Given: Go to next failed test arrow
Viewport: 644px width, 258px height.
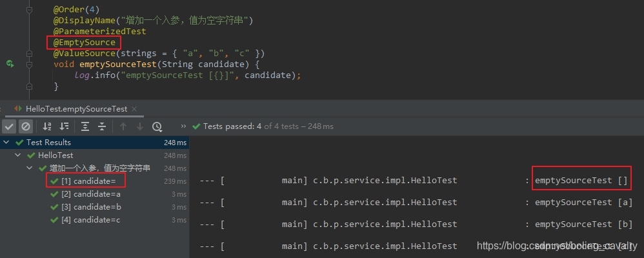Looking at the screenshot, I should [139, 126].
